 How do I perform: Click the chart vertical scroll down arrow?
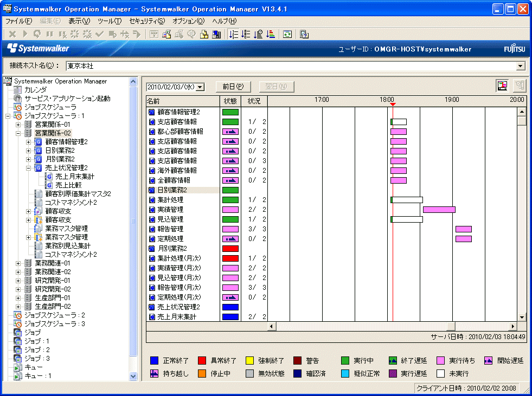point(522,317)
